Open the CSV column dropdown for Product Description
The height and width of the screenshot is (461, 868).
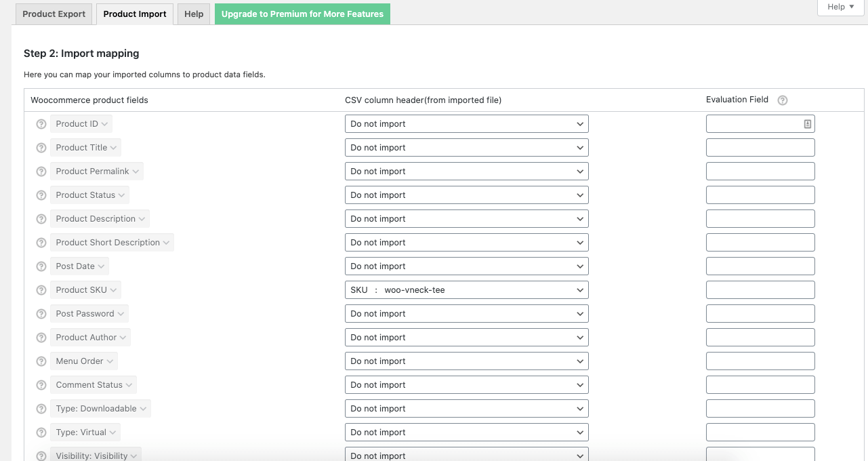pyautogui.click(x=466, y=218)
